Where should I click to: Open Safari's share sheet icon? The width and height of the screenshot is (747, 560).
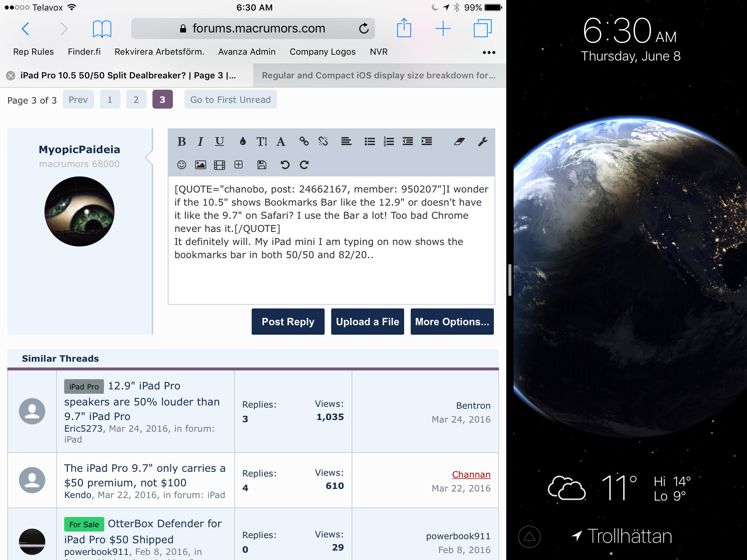[x=404, y=28]
